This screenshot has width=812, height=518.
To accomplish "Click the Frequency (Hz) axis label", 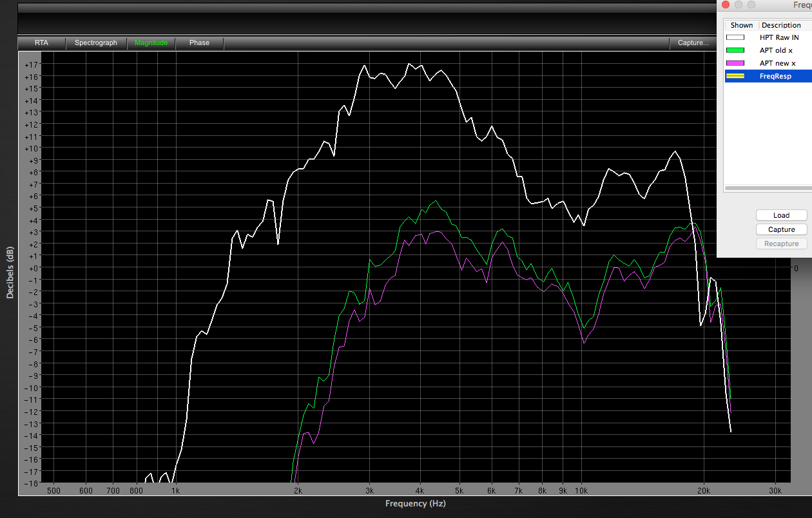I will pyautogui.click(x=415, y=504).
